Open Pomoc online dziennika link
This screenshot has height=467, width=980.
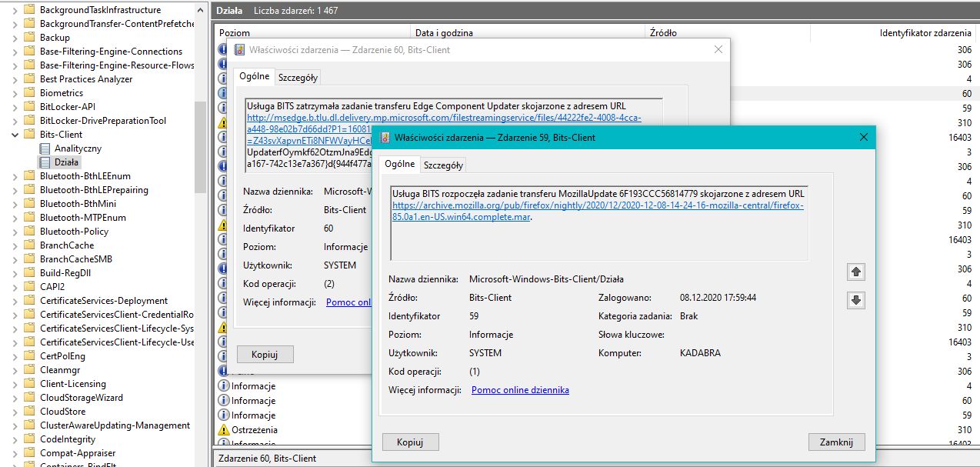click(520, 390)
